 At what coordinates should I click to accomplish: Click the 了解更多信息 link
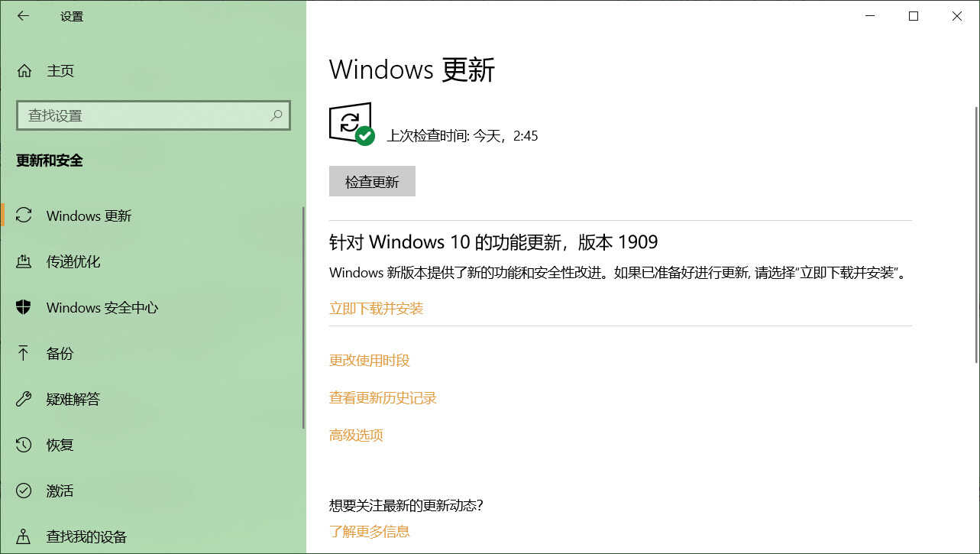[370, 531]
